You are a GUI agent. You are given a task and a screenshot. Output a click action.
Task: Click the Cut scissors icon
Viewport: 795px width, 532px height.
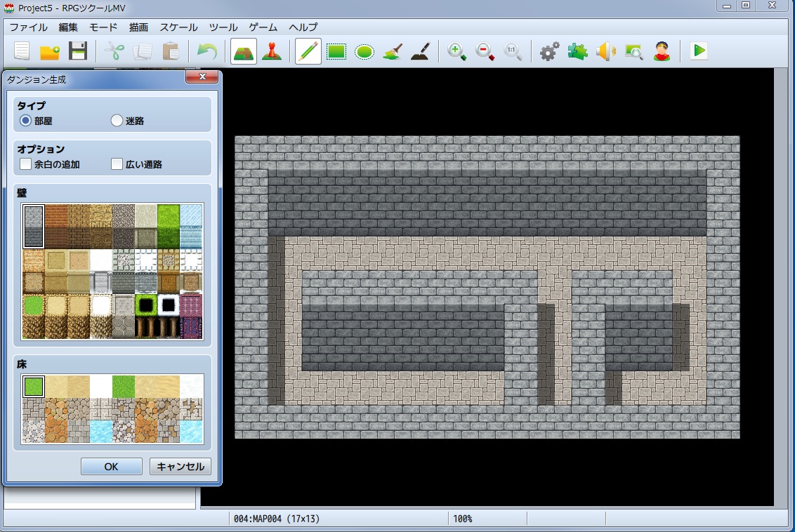pyautogui.click(x=114, y=51)
